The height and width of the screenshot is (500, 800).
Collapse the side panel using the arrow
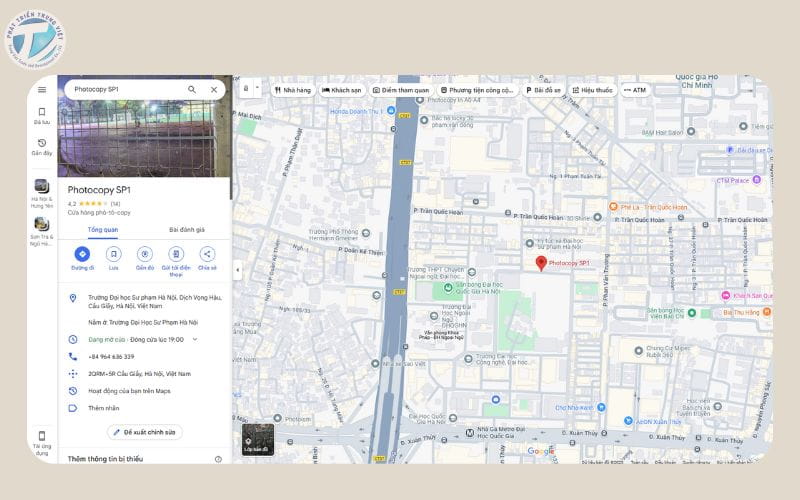(237, 270)
